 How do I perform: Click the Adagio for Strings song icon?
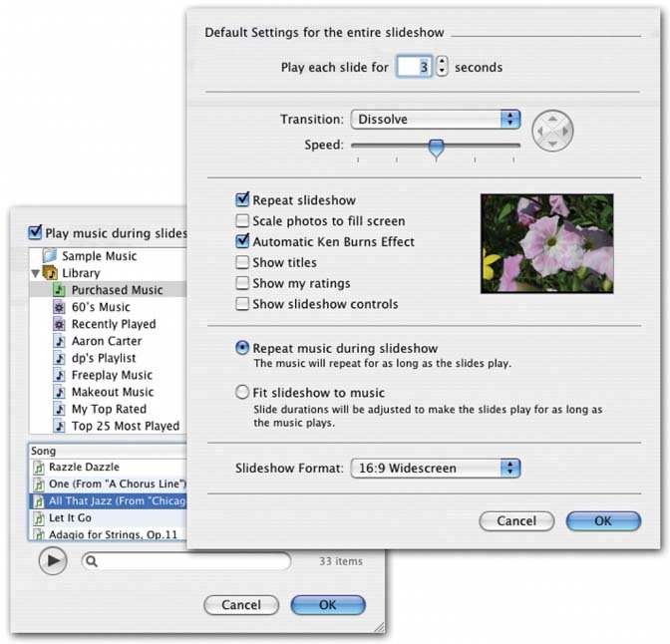39,534
